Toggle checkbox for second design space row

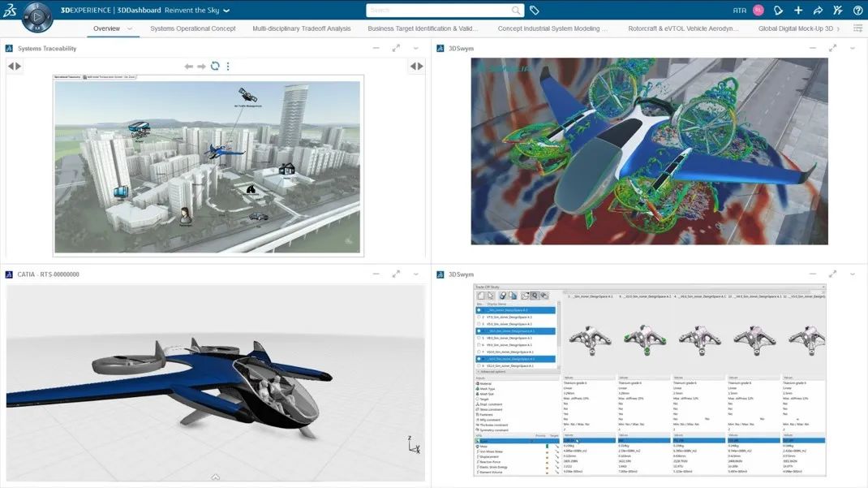tap(479, 317)
